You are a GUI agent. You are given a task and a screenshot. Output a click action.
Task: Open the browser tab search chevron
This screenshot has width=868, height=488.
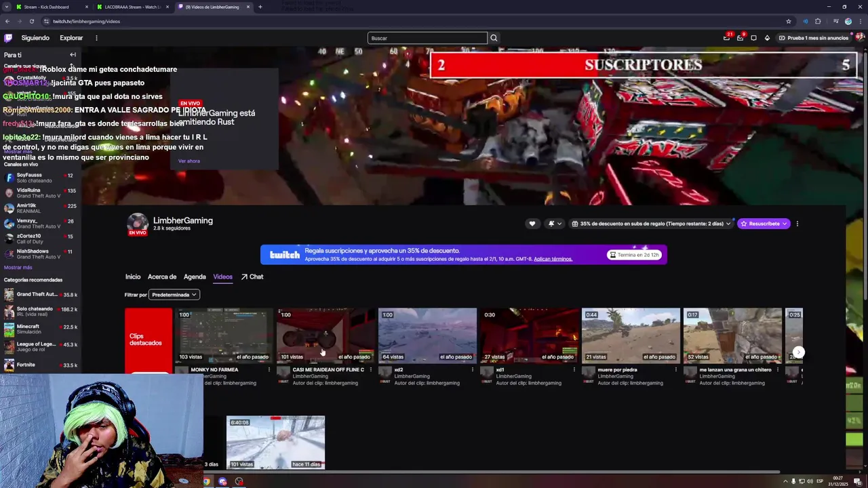[x=6, y=7]
